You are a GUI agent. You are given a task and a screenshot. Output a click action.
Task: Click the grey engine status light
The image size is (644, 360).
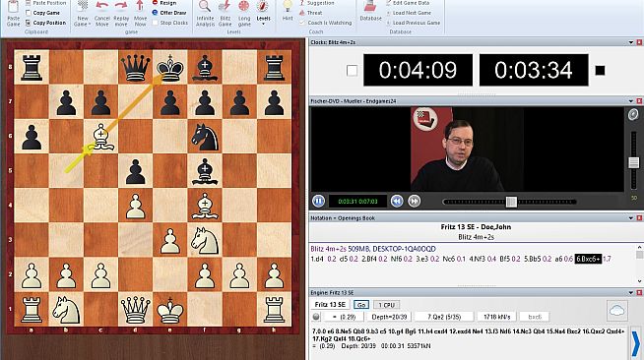(316, 317)
